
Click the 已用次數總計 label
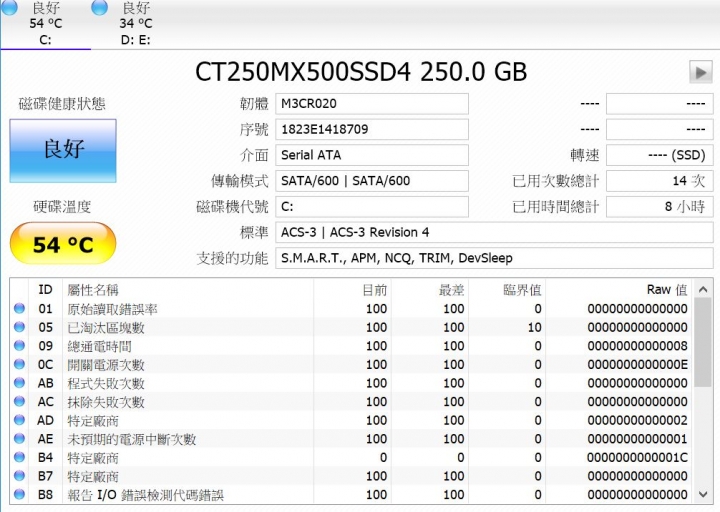[x=556, y=181]
